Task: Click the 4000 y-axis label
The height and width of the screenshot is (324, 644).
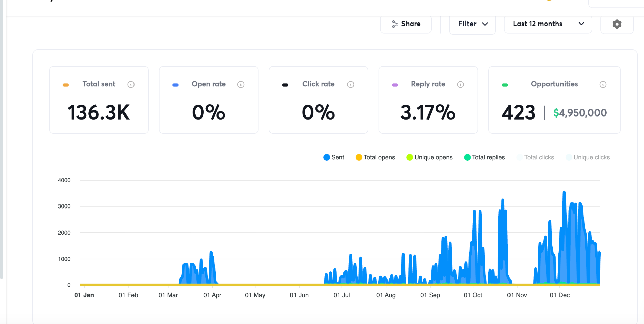Action: [64, 180]
